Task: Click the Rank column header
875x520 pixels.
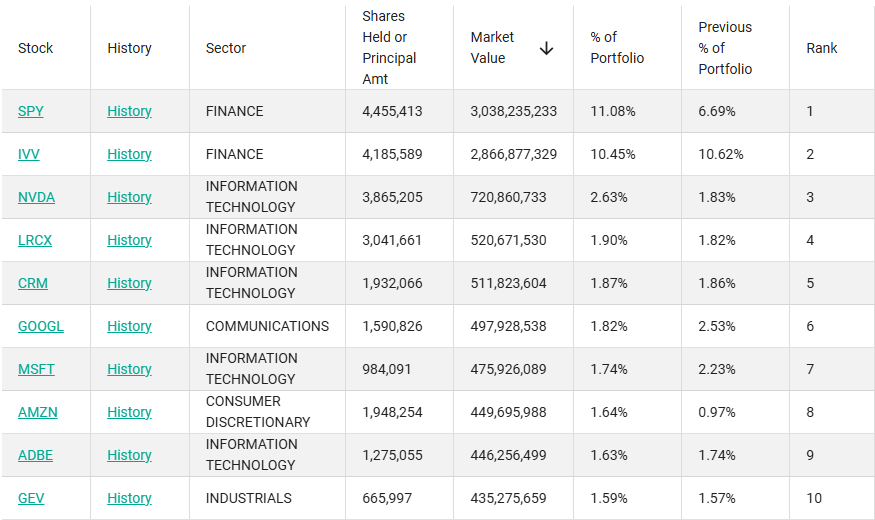Action: pyautogui.click(x=822, y=48)
